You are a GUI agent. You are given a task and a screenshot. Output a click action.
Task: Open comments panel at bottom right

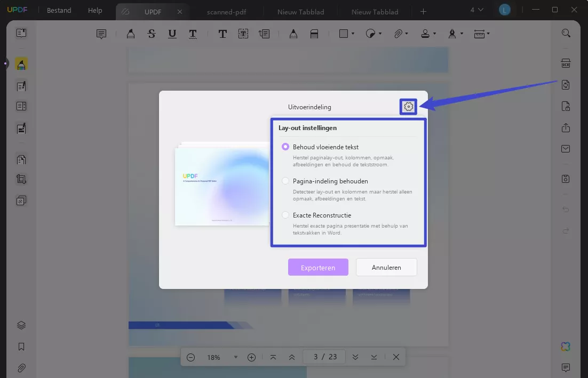click(566, 367)
